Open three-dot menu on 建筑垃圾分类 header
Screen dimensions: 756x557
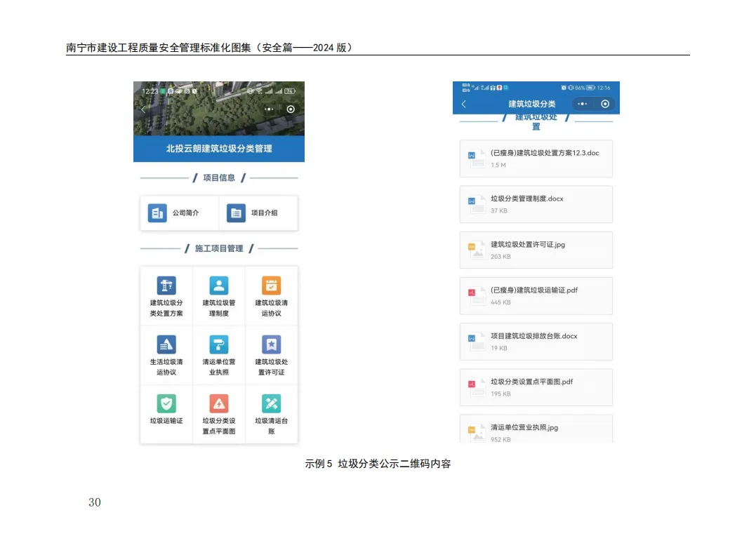(x=583, y=104)
